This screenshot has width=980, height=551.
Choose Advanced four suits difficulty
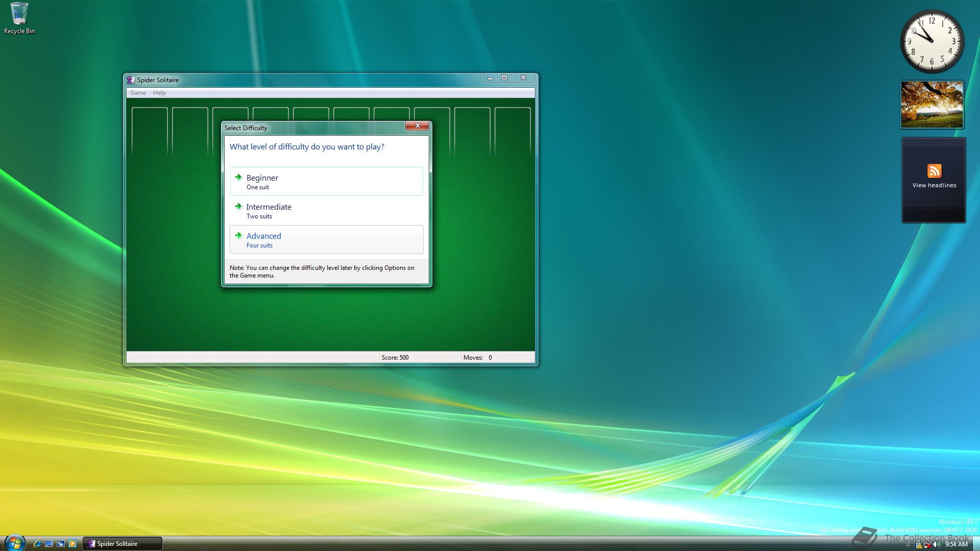326,240
